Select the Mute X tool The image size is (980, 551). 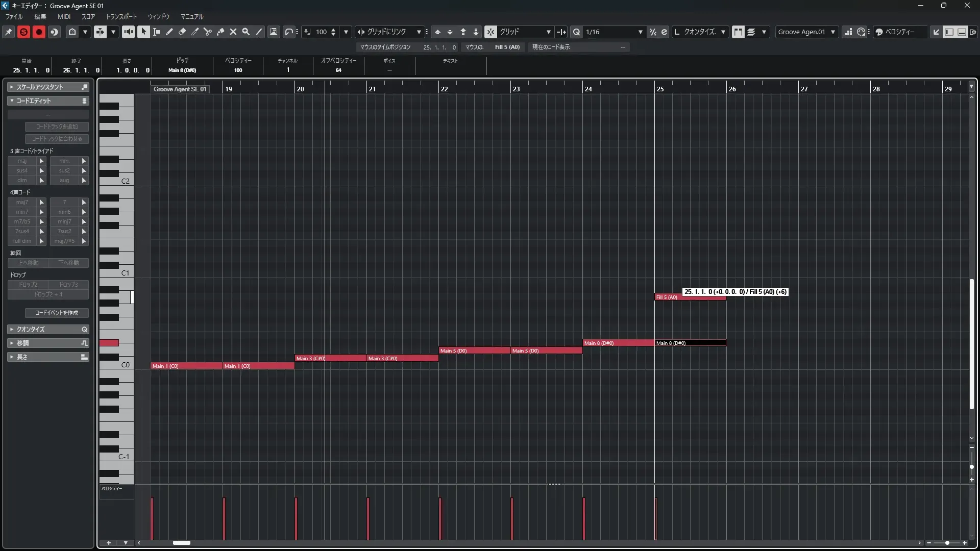pos(233,32)
